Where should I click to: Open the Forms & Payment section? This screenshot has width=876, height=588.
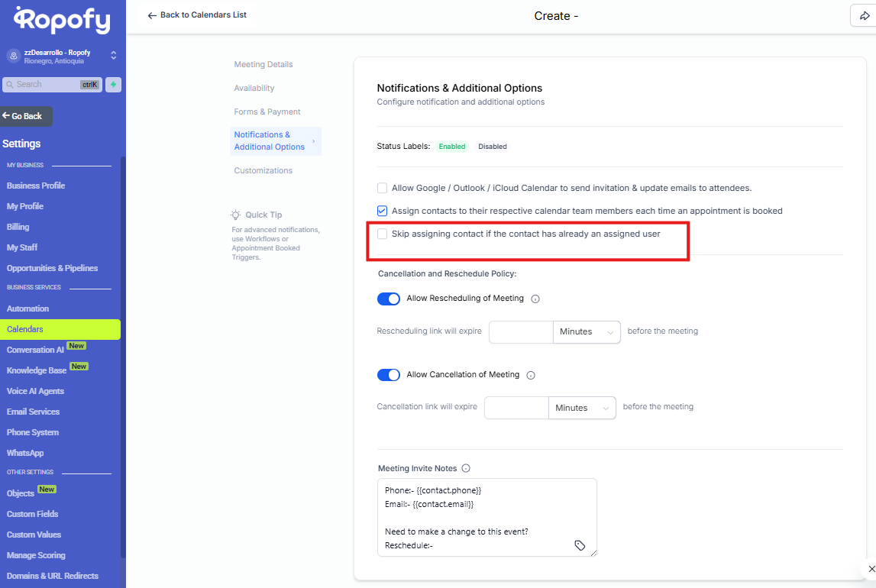[x=267, y=112]
